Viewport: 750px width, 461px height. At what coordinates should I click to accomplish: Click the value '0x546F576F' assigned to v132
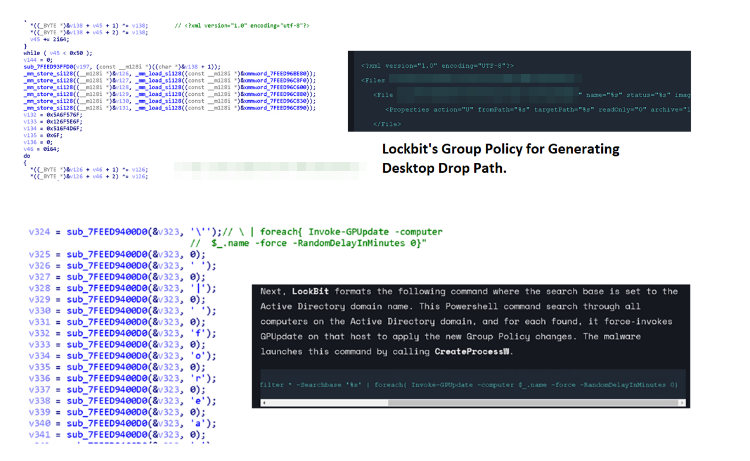(x=64, y=115)
